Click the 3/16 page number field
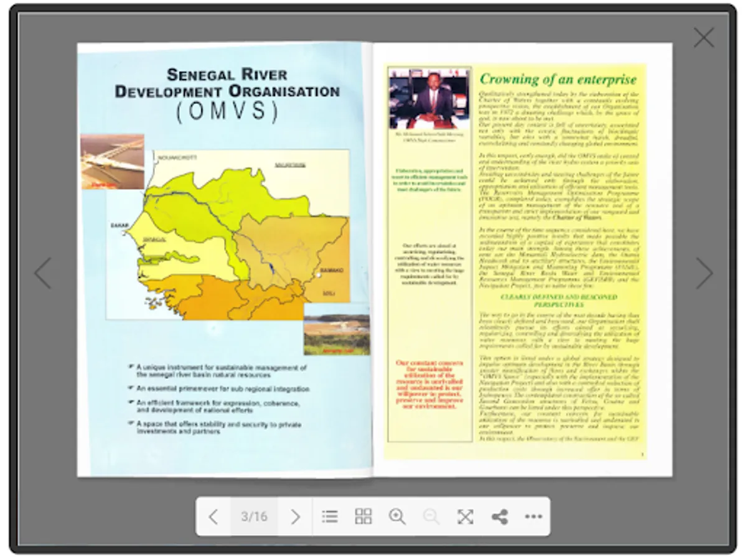The image size is (745, 560). click(x=254, y=516)
